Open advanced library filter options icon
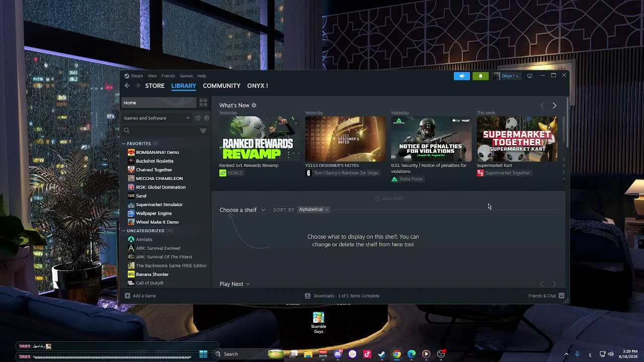Screen dimensions: 644x362 [x=203, y=131]
